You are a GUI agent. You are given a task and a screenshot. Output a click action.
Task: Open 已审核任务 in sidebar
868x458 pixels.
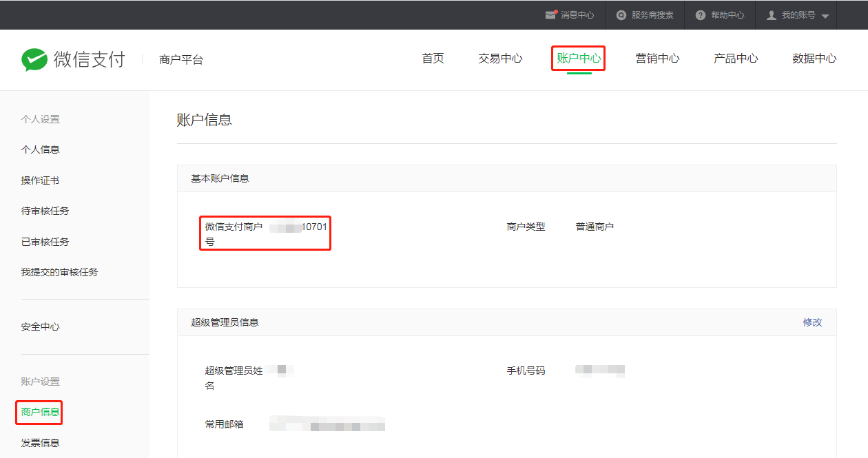(x=45, y=242)
